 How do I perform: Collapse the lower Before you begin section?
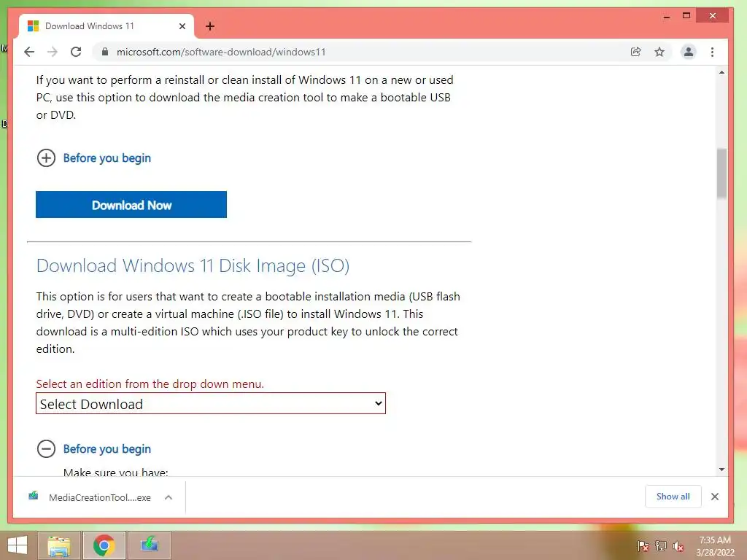94,448
